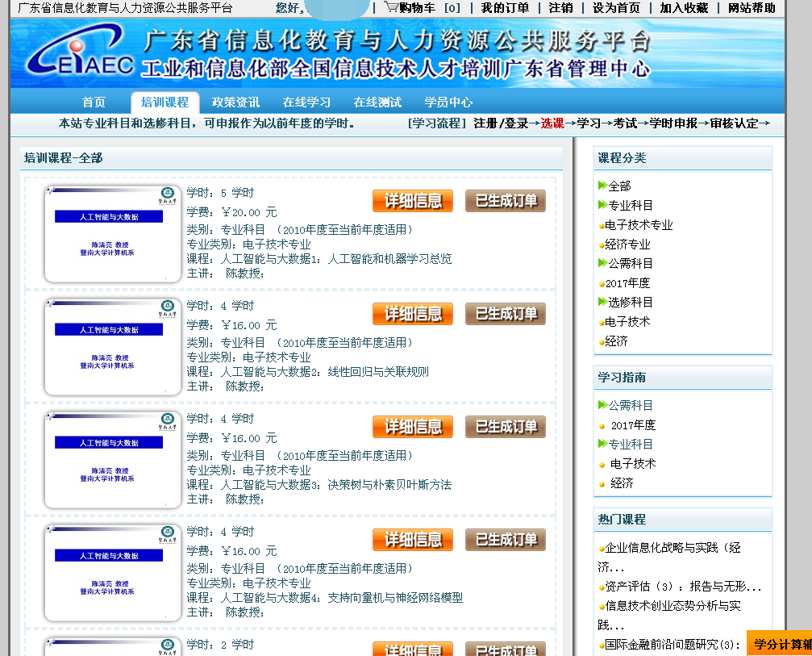
Task: Switch to the 在线学习 tab
Action: coord(306,102)
